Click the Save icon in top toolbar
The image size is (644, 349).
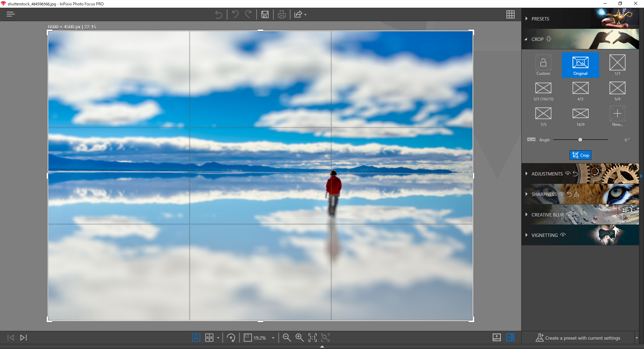pos(265,14)
